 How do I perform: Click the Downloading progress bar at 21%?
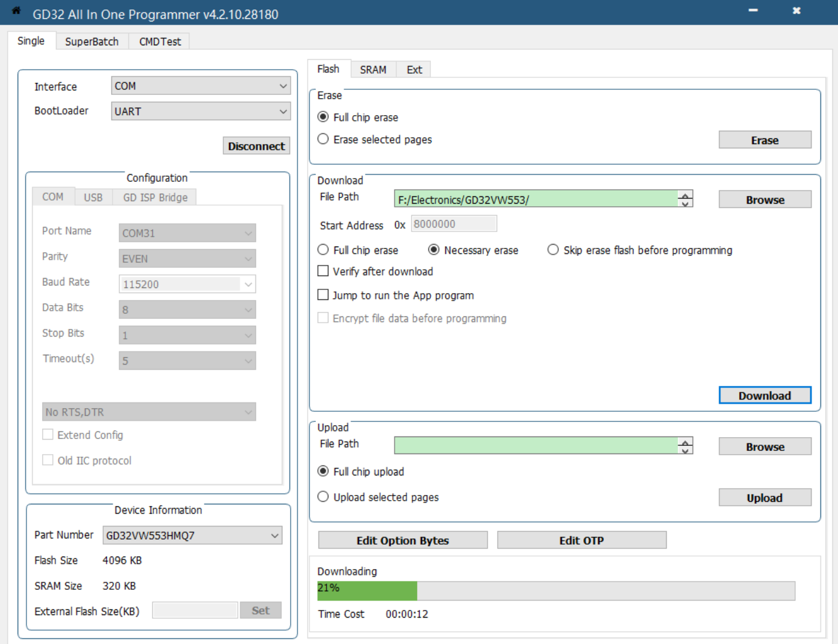tap(556, 591)
